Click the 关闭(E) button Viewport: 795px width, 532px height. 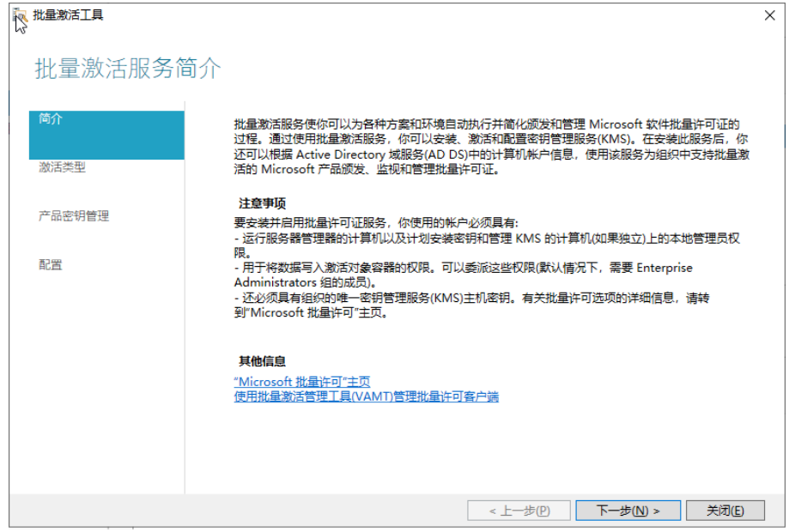725,511
